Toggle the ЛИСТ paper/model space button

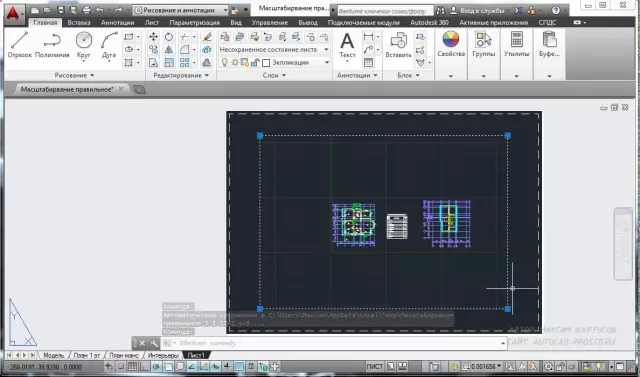pyautogui.click(x=374, y=366)
